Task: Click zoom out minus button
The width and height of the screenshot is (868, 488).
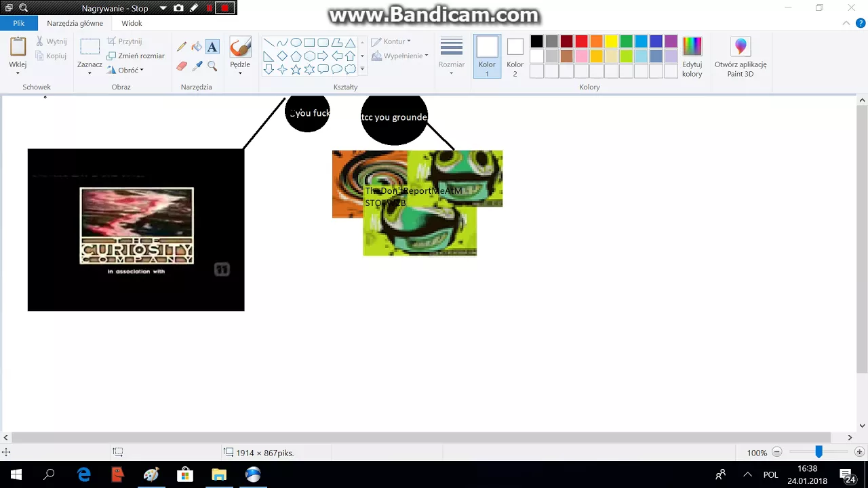Action: tap(777, 452)
